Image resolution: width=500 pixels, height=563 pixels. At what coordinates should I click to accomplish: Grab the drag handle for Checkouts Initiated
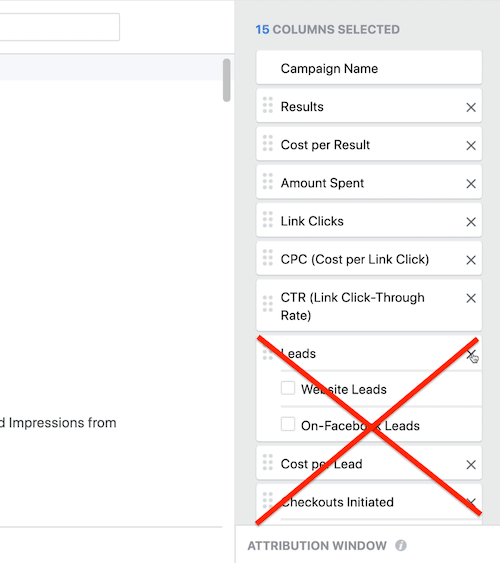point(268,500)
